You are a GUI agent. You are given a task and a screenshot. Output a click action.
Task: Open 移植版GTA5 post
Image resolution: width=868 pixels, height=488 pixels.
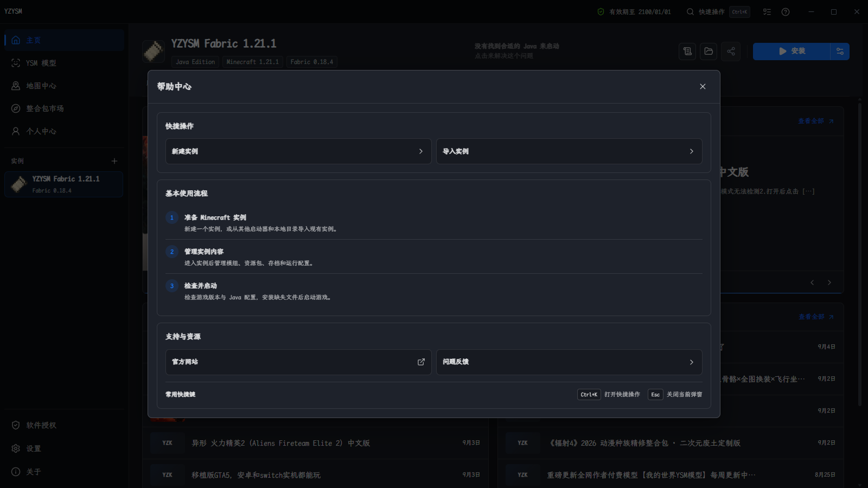(x=316, y=475)
